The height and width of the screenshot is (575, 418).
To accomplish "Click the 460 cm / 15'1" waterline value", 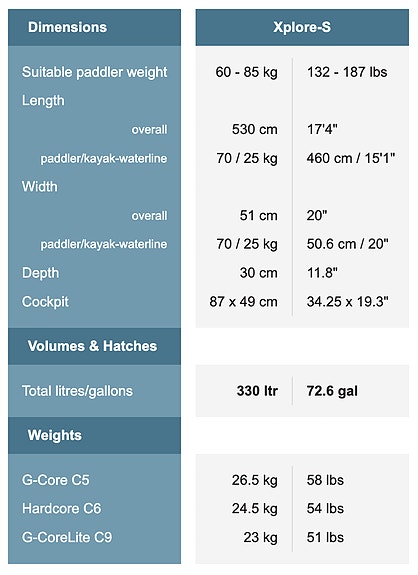I will tap(351, 158).
